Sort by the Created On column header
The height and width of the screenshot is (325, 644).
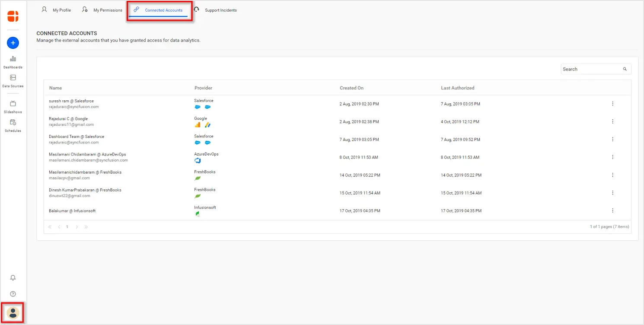[x=351, y=88]
